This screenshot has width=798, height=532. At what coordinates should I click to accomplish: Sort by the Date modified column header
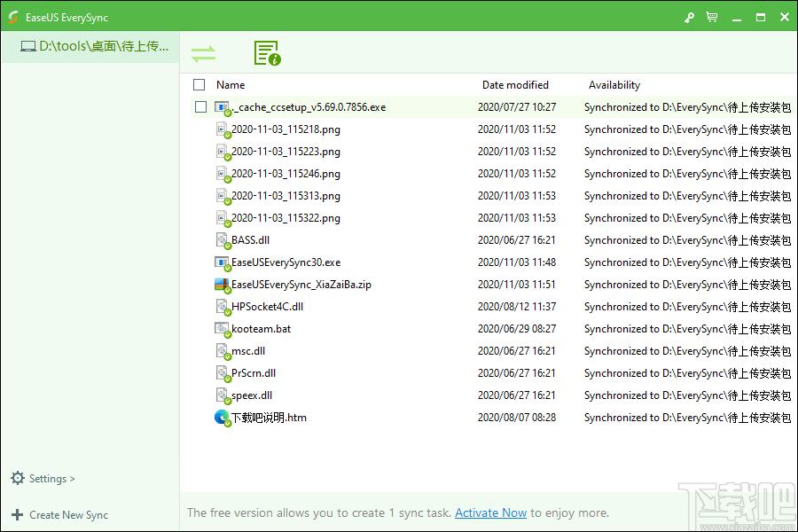(x=515, y=85)
